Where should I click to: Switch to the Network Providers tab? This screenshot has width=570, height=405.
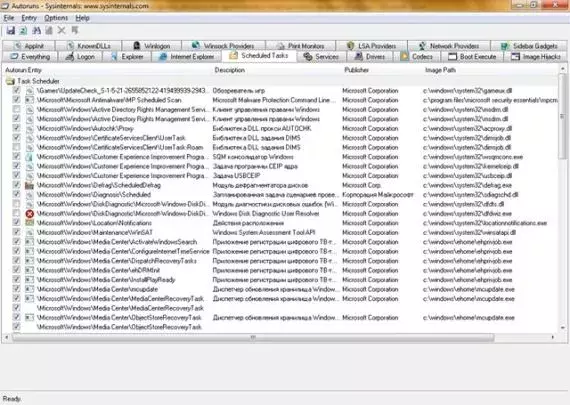coord(449,46)
